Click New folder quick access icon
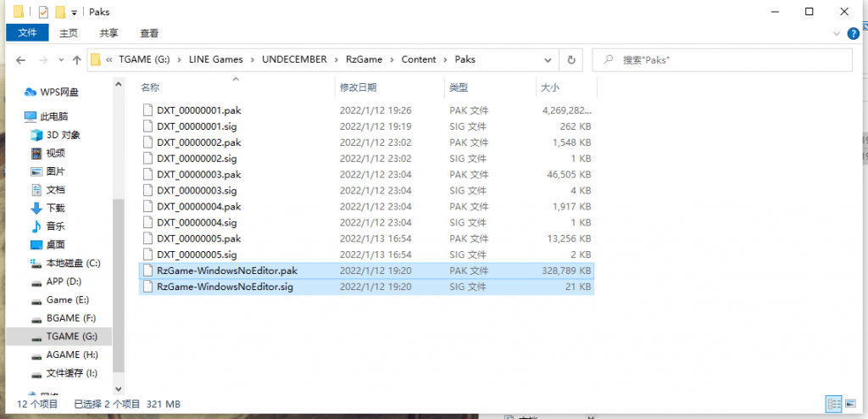868x419 pixels. pyautogui.click(x=60, y=12)
